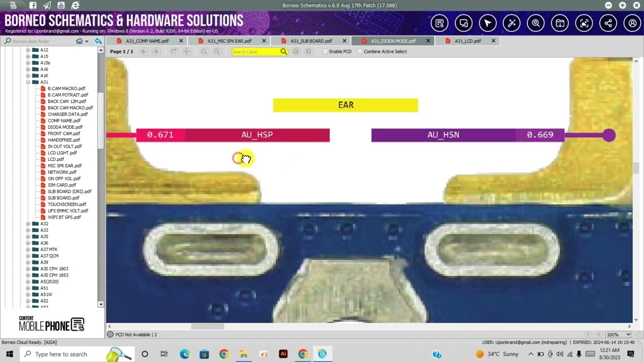Image resolution: width=644 pixels, height=362 pixels.
Task: Switch to A31_LCD.pdf tab
Action: [x=467, y=41]
